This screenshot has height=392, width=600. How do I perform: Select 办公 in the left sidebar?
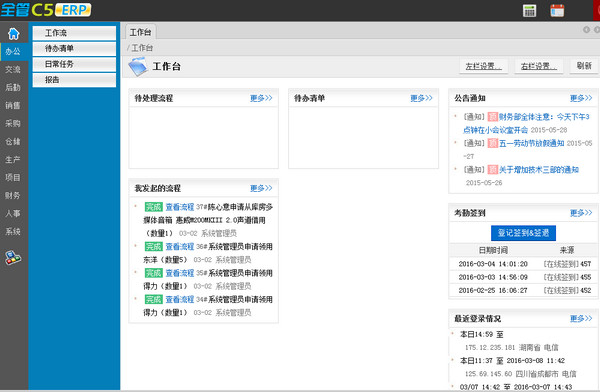pyautogui.click(x=13, y=52)
